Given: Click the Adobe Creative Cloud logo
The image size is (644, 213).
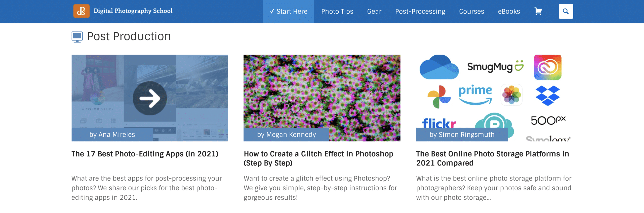Looking at the screenshot, I should [548, 67].
